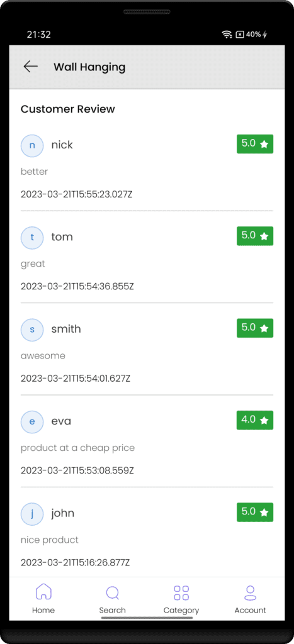Click the Wall Hanging title
The height and width of the screenshot is (644, 294).
[89, 67]
